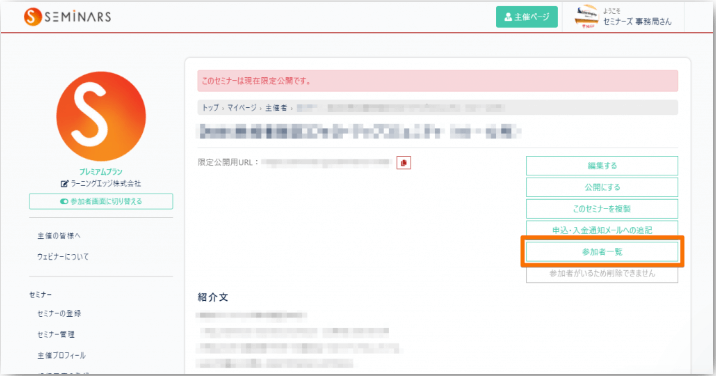Open ウェビナーについて in sidebar

63,257
